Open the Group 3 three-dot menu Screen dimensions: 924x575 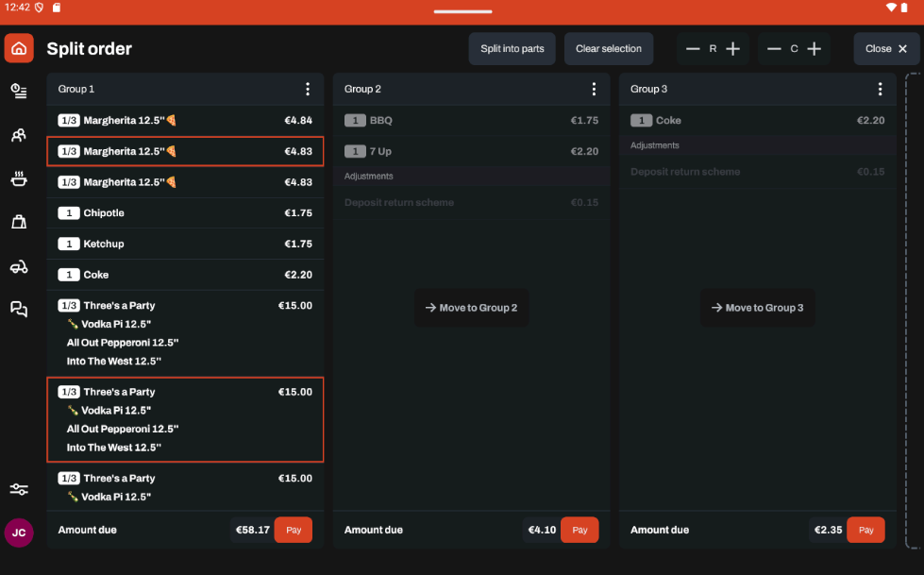click(x=880, y=89)
